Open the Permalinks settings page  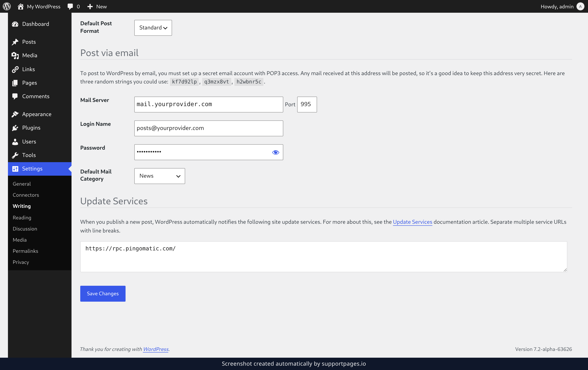click(x=25, y=251)
